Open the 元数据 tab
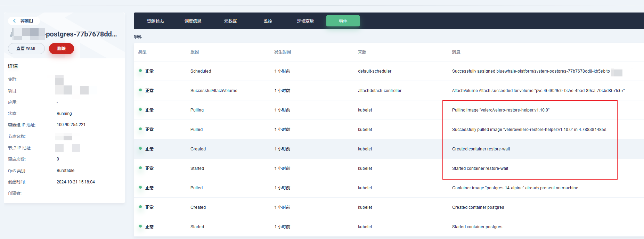644x239 pixels. [x=230, y=21]
